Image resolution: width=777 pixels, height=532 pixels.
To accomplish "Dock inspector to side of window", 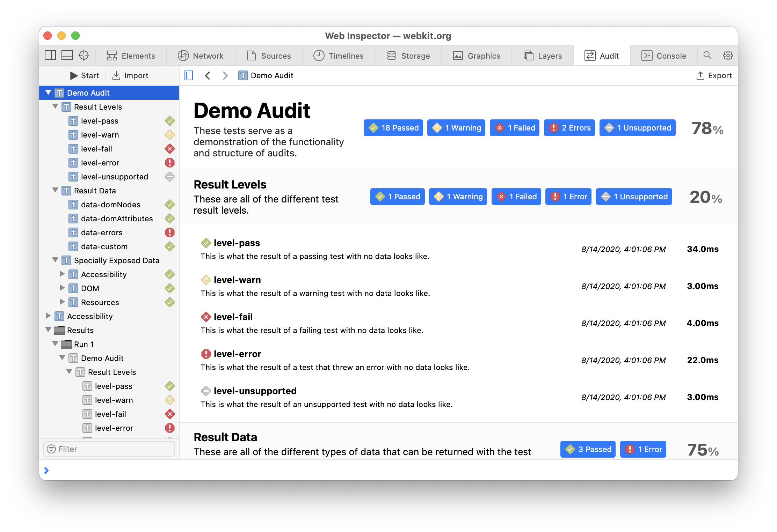I will (50, 56).
